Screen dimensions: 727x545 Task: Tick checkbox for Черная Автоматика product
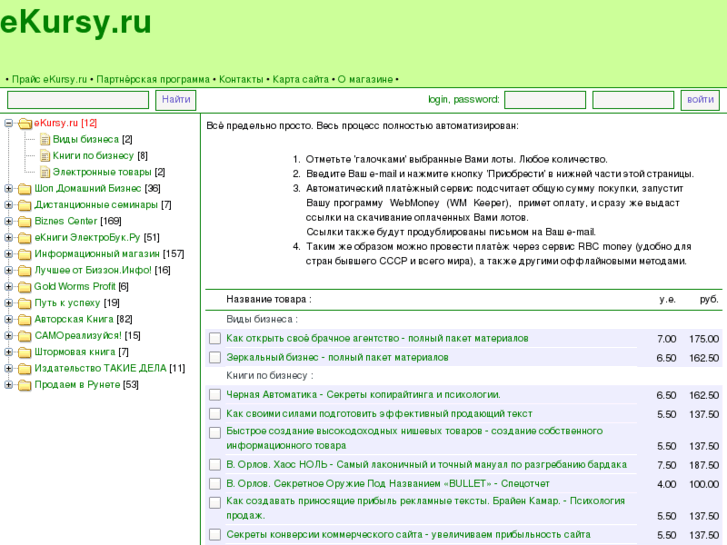[x=215, y=395]
